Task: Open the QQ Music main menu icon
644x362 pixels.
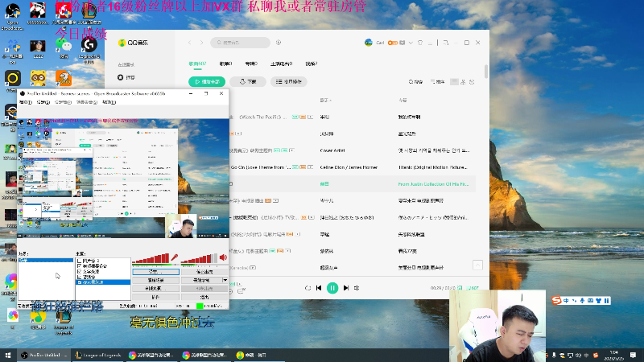Action: pos(430,43)
